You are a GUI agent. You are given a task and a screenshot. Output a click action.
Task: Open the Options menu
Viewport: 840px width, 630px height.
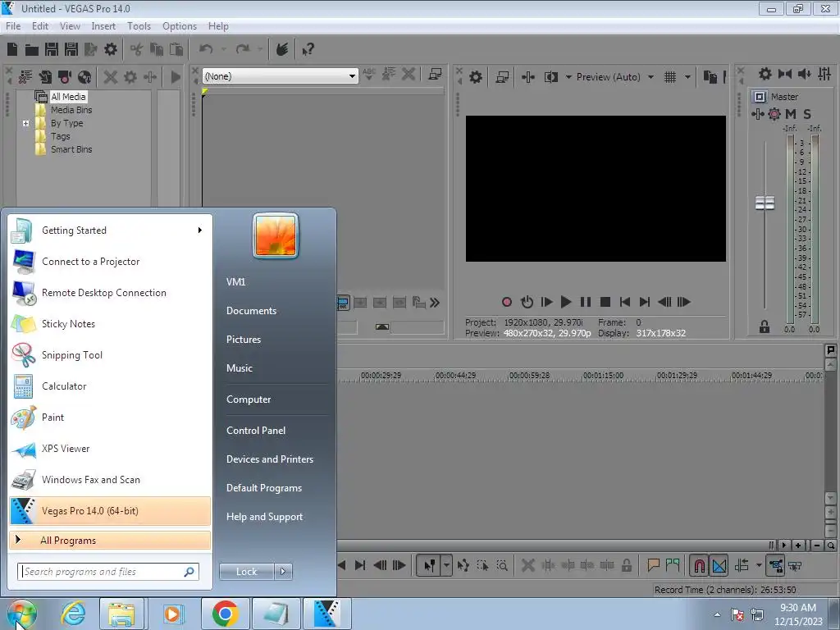180,26
